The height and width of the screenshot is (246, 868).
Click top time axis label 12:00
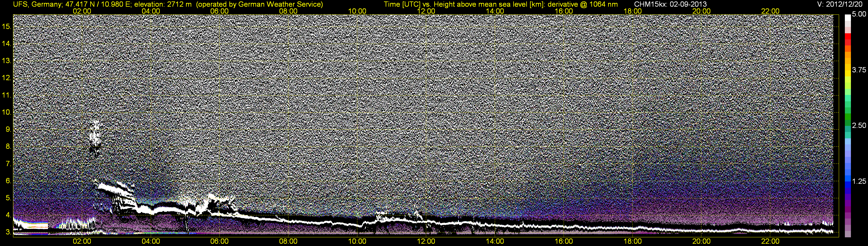pos(426,11)
